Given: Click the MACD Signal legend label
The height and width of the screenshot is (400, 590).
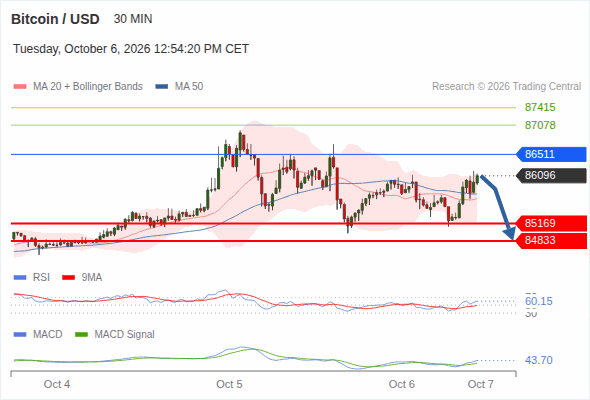Looking at the screenshot, I should point(125,334).
